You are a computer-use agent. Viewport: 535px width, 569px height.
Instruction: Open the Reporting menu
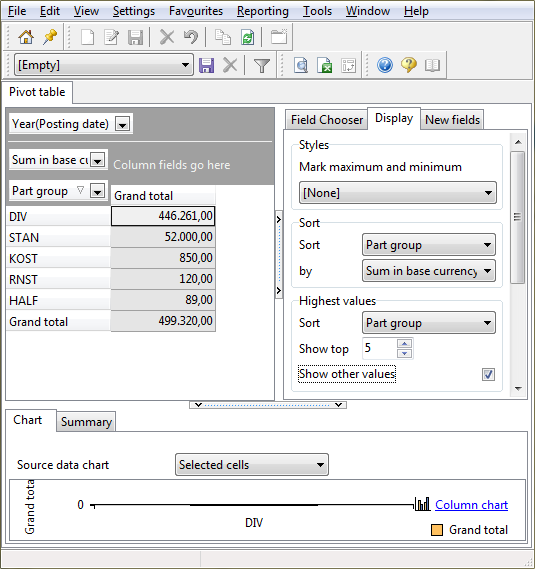coord(263,11)
